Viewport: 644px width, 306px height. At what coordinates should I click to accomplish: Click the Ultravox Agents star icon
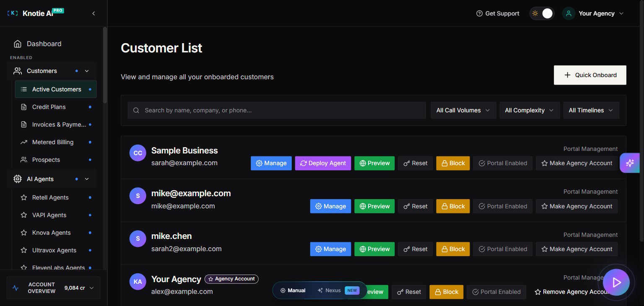click(24, 250)
